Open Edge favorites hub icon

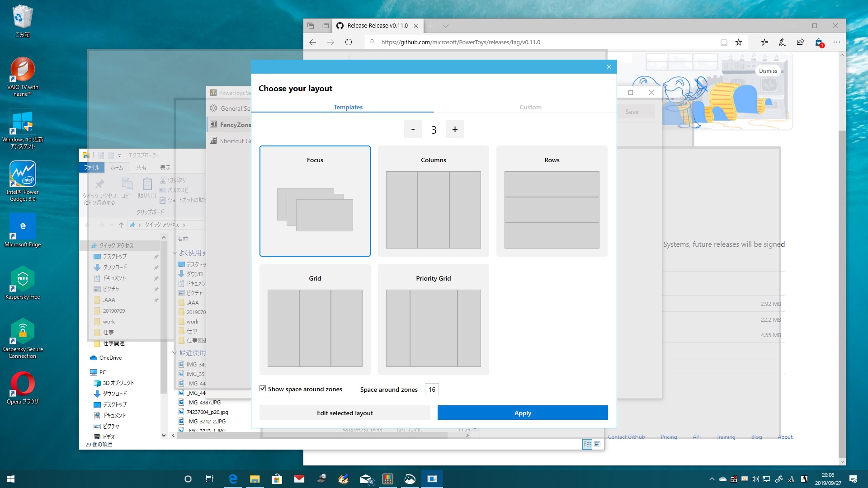[x=764, y=42]
